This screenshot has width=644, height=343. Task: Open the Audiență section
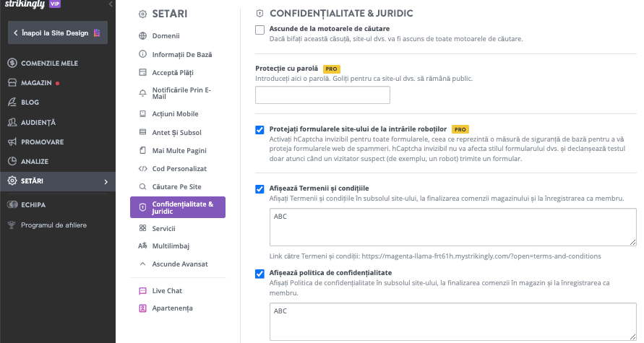pos(38,122)
